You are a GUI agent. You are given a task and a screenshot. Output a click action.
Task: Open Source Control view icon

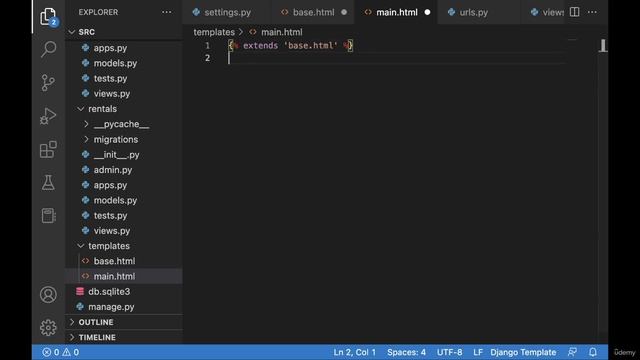[48, 82]
